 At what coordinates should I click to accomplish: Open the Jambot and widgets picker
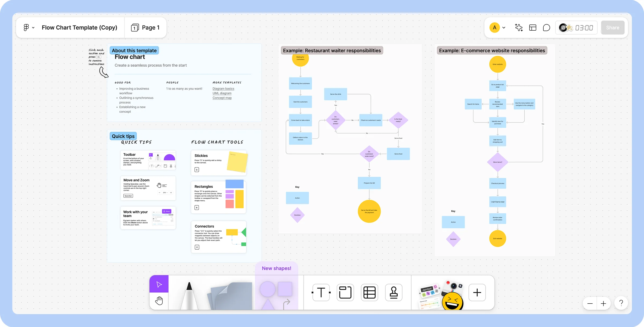tap(440, 293)
